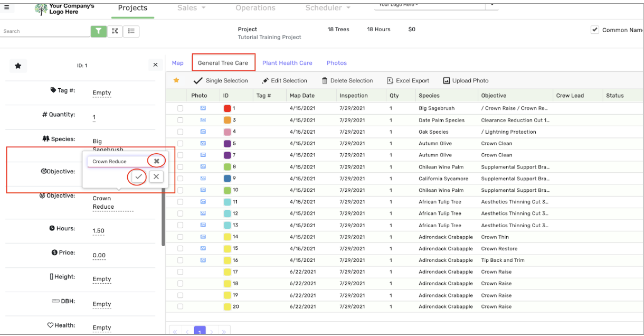Screen dimensions: 644x336
Task: Click the Edit Selection button
Action: click(285, 81)
